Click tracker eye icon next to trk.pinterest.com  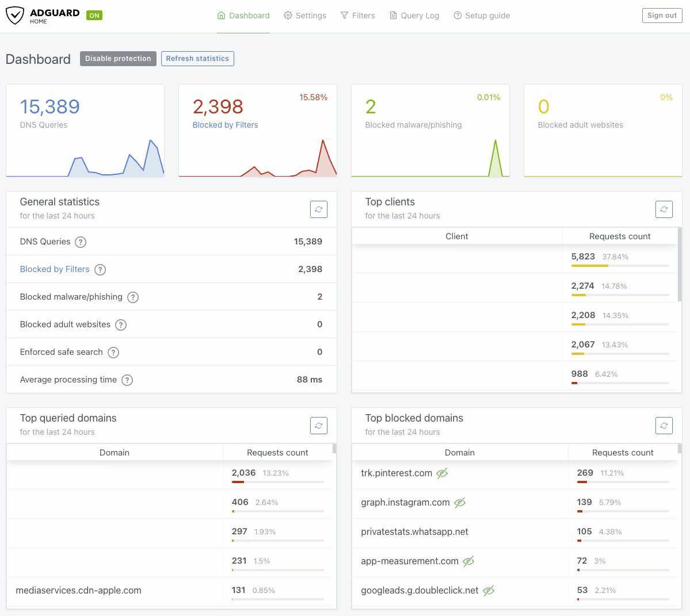coord(442,473)
